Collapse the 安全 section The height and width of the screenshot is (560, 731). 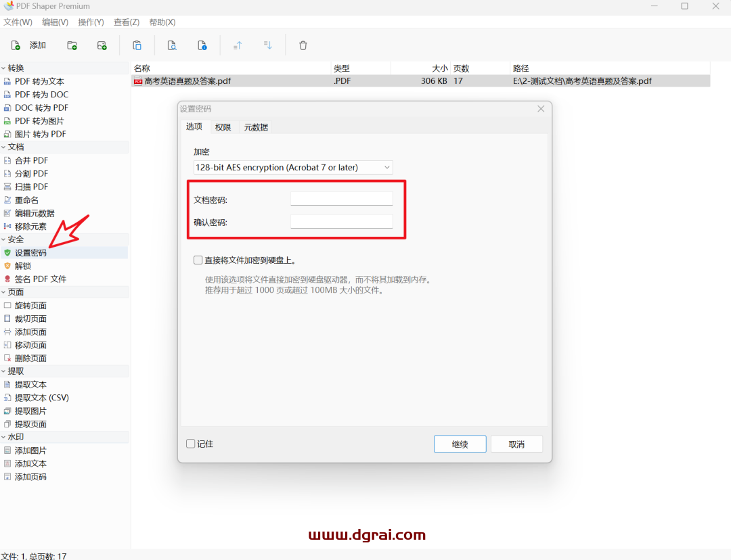tap(4, 239)
